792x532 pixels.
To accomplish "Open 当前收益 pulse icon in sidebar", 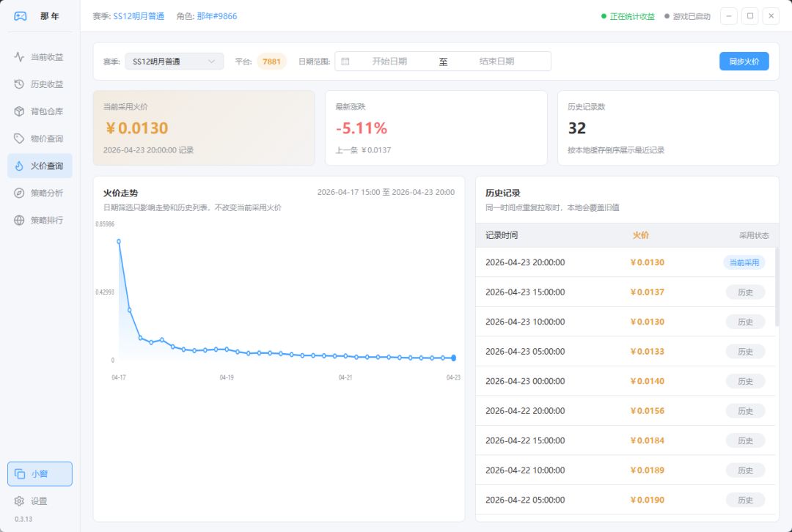I will pos(19,57).
